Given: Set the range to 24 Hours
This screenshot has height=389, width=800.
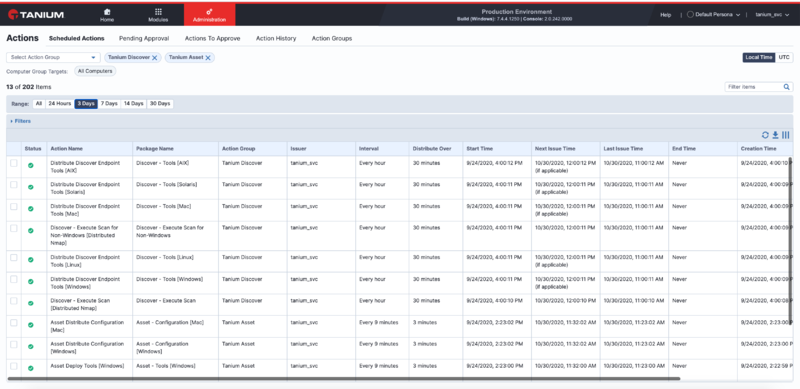Looking at the screenshot, I should 60,104.
